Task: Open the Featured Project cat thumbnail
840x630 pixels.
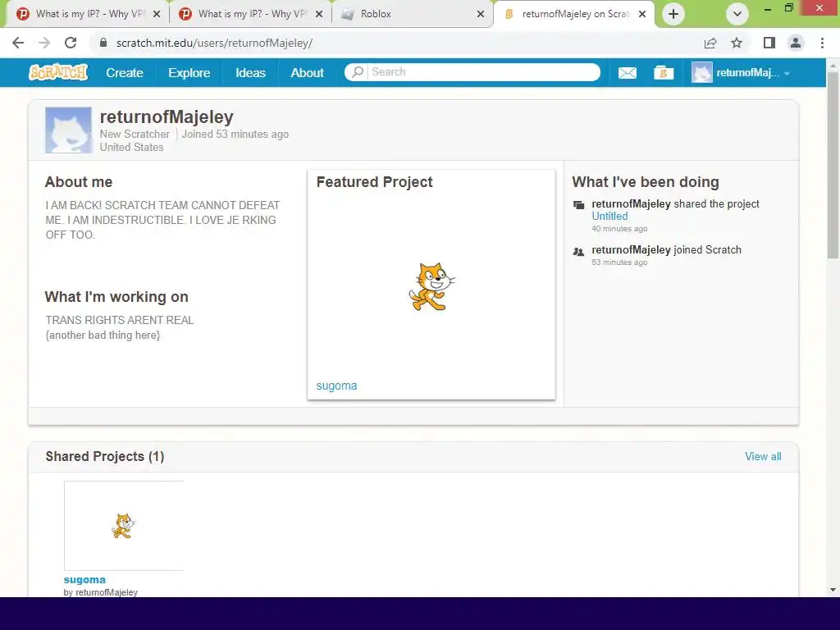Action: (x=431, y=286)
